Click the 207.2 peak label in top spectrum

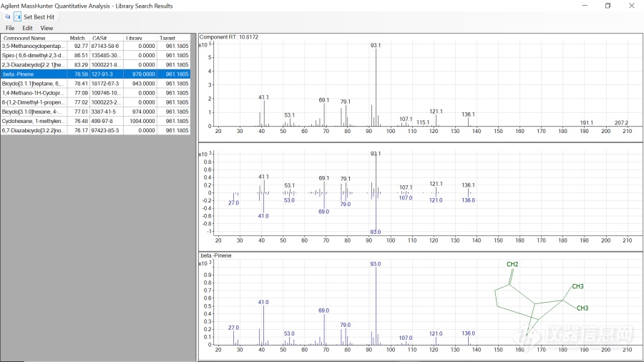pyautogui.click(x=621, y=123)
